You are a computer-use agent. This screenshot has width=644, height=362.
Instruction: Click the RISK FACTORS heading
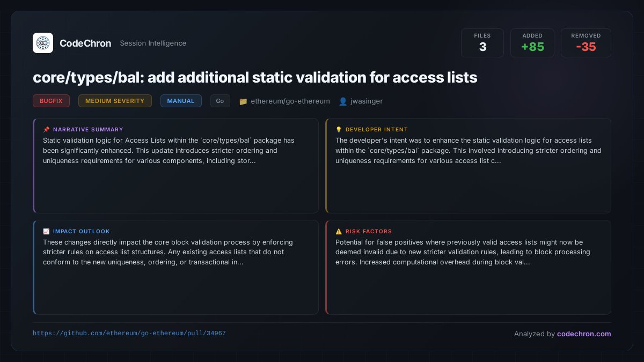click(x=369, y=231)
